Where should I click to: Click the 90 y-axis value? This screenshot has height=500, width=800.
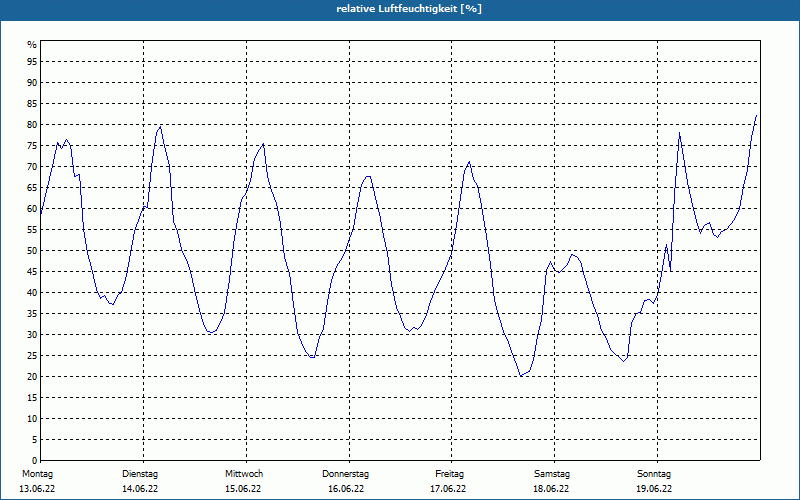pos(32,83)
